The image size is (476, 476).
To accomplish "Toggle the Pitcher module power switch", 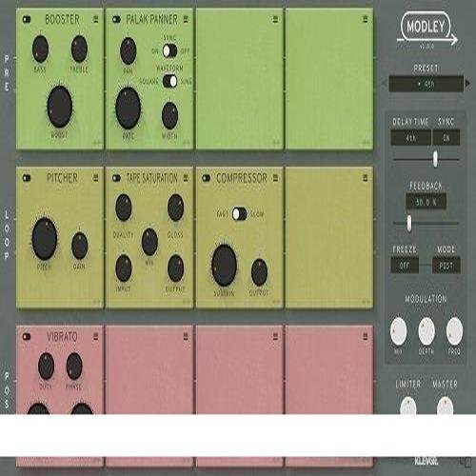I will (27, 178).
